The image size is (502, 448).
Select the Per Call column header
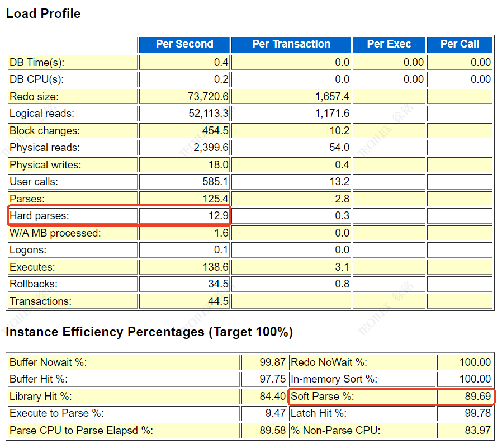(x=460, y=44)
